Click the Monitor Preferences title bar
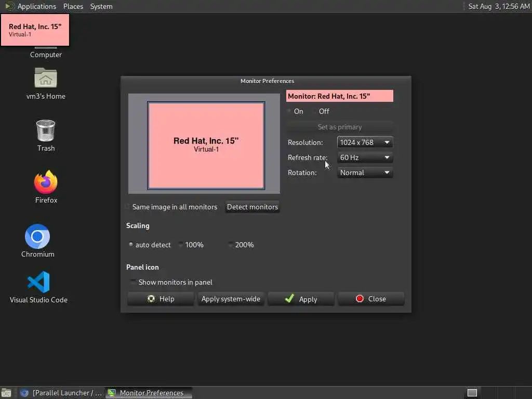Image resolution: width=532 pixels, height=399 pixels. pyautogui.click(x=266, y=81)
